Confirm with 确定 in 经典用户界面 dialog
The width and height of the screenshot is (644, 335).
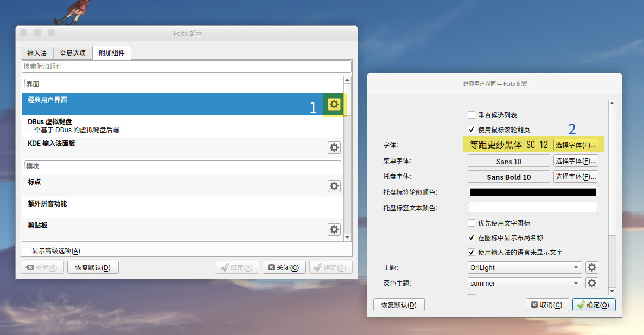(594, 305)
